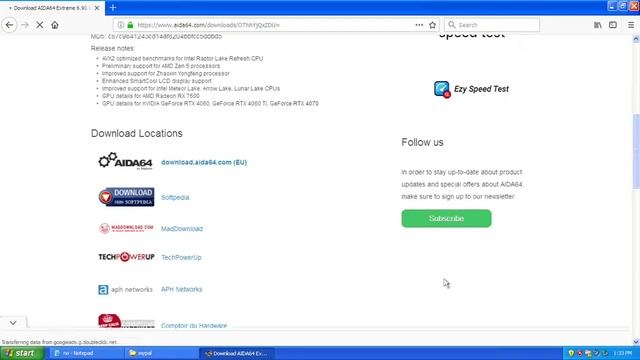This screenshot has height=360, width=640.
Task: Click the aph networks logo
Action: pos(125,289)
